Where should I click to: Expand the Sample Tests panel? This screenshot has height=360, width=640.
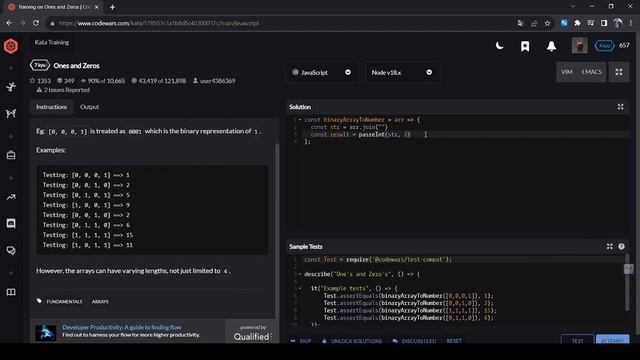click(x=609, y=247)
